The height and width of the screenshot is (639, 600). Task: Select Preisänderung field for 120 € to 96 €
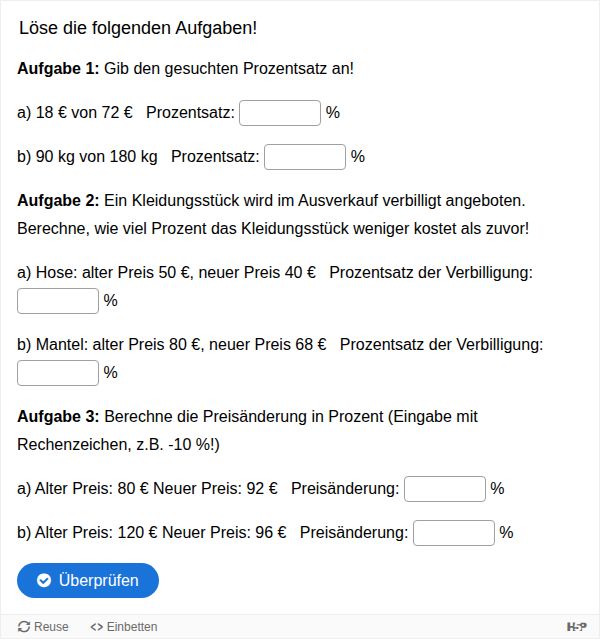pyautogui.click(x=454, y=533)
